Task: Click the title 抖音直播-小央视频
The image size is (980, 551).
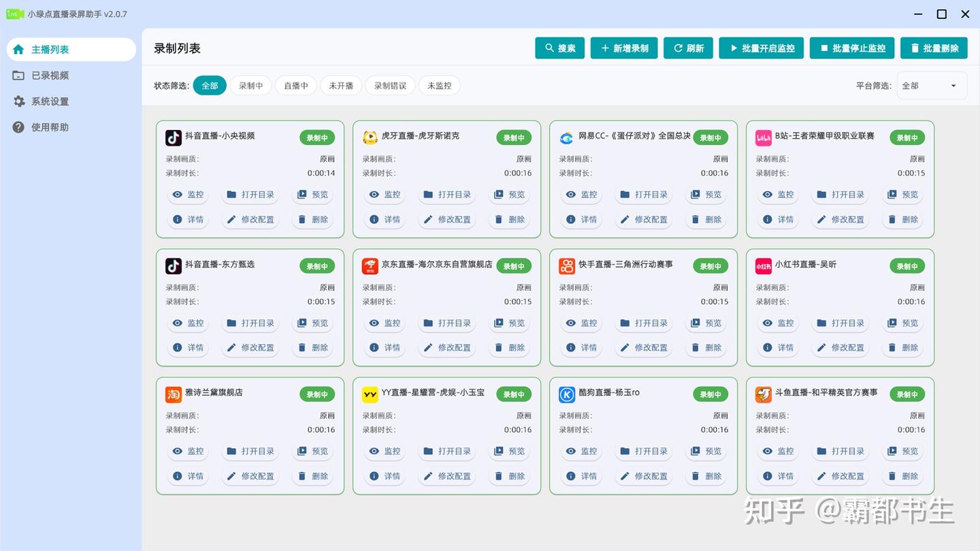Action: click(220, 136)
